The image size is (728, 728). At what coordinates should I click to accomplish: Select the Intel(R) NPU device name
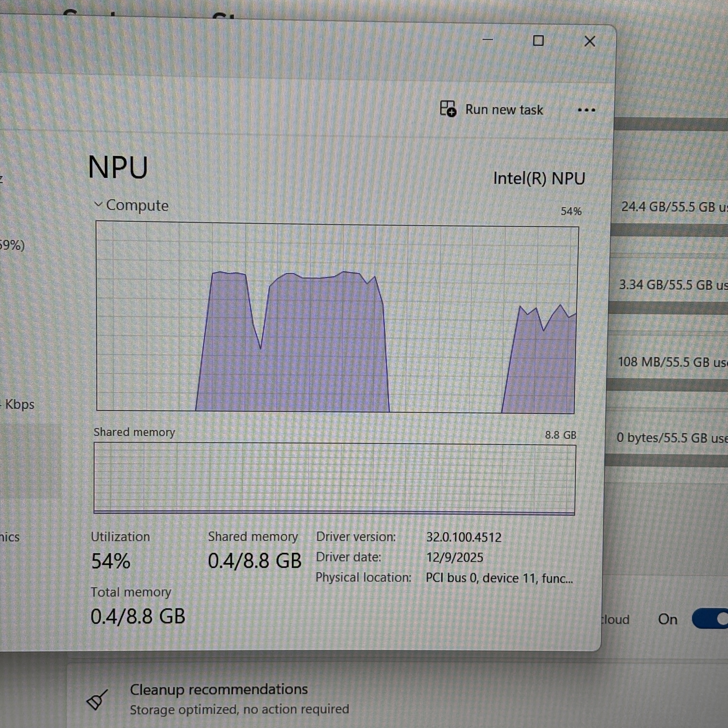[539, 179]
